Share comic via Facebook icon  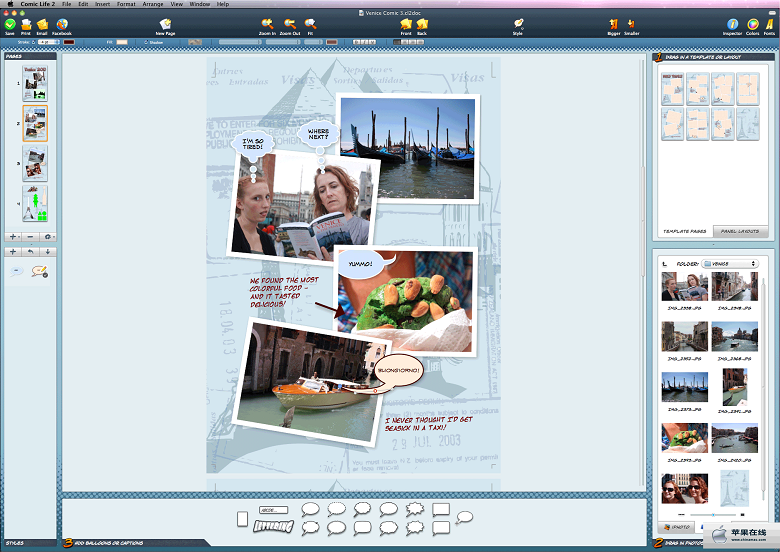(62, 24)
